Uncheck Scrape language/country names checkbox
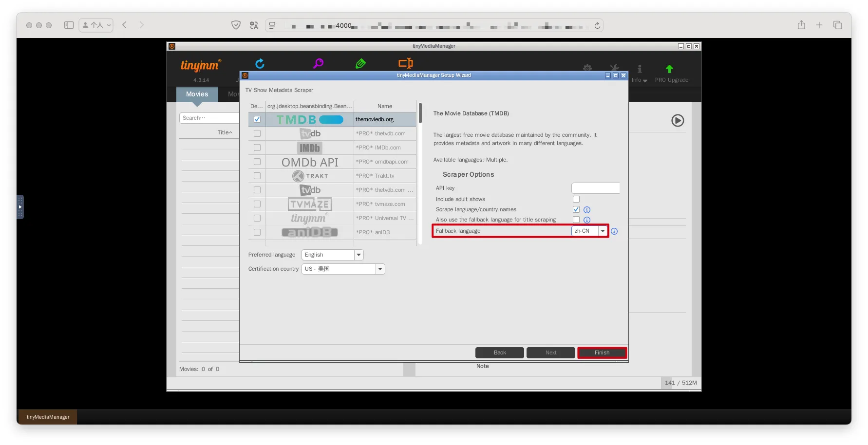868x445 pixels. pyautogui.click(x=576, y=209)
